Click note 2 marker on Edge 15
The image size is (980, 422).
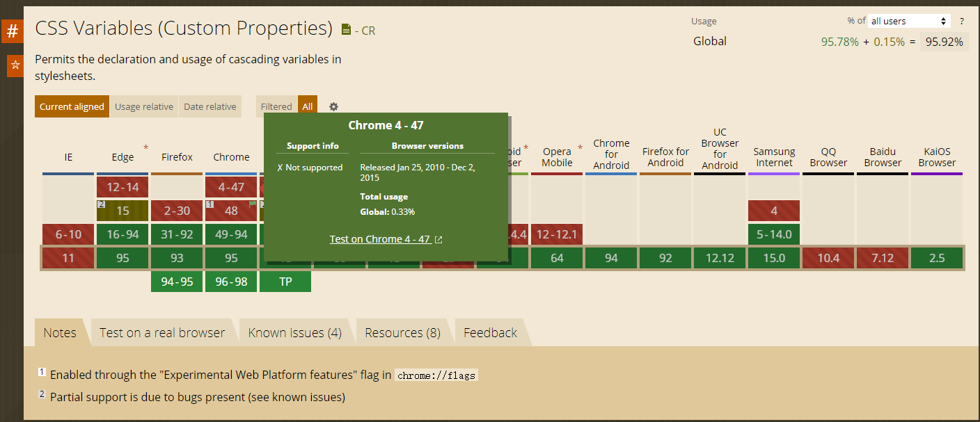click(100, 204)
